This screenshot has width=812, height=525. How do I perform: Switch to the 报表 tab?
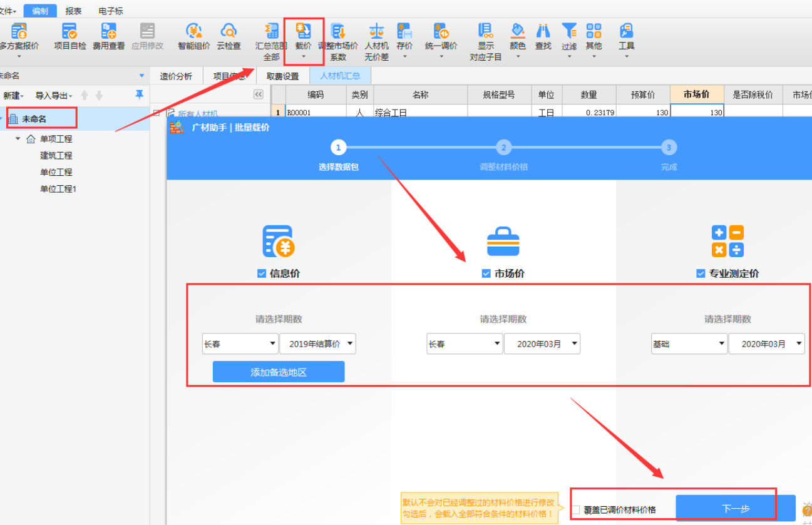coord(74,11)
